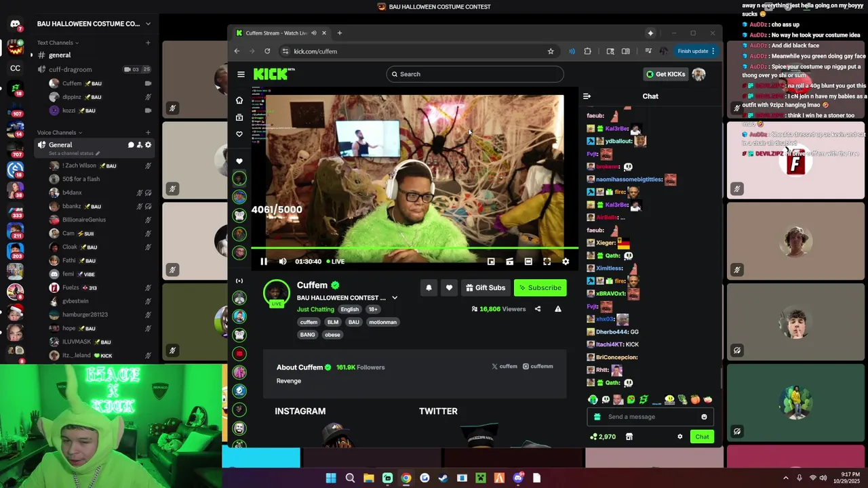Open File Explorer from taskbar
The height and width of the screenshot is (488, 868).
[369, 479]
